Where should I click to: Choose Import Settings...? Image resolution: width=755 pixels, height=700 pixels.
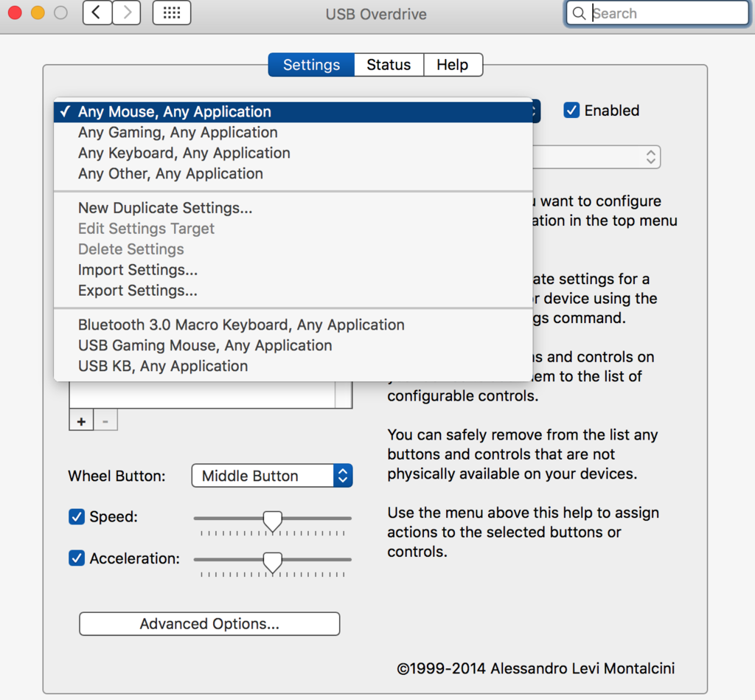293,270
